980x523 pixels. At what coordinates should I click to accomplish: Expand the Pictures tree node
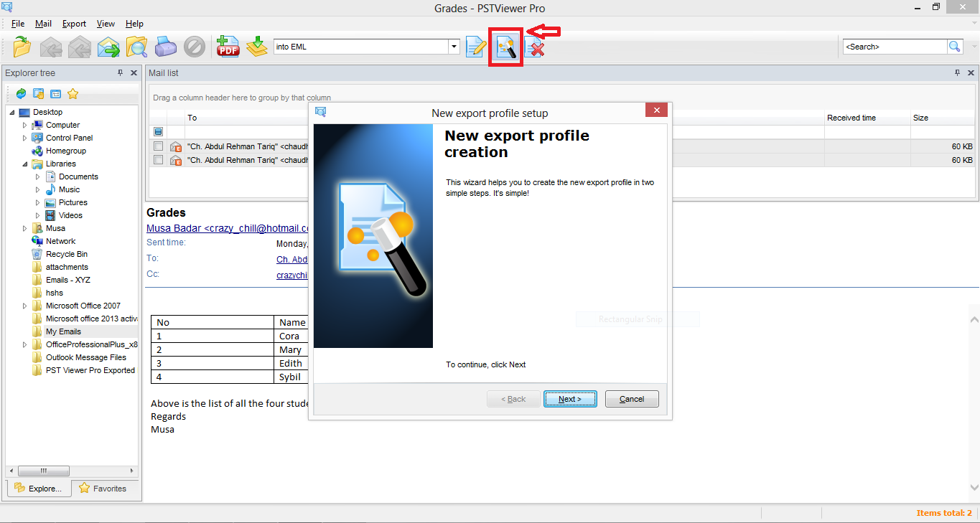click(38, 202)
